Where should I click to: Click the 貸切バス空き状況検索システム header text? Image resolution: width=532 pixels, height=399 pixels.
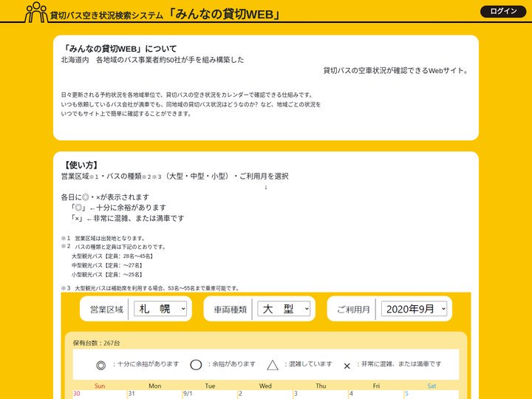(x=107, y=16)
